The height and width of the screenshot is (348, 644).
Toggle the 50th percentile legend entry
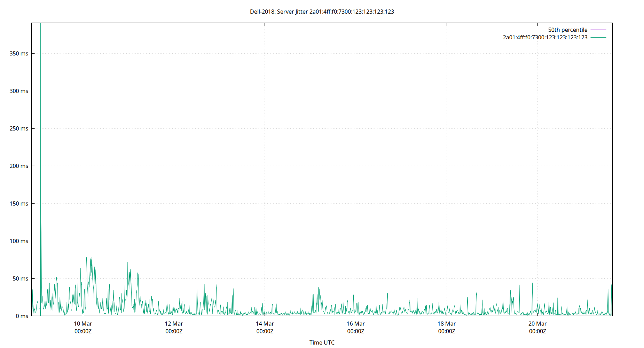click(x=567, y=30)
